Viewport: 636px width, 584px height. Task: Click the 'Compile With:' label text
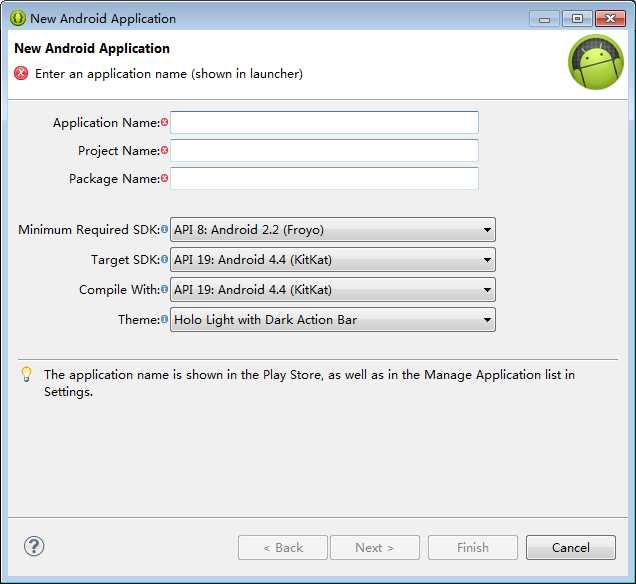point(120,290)
